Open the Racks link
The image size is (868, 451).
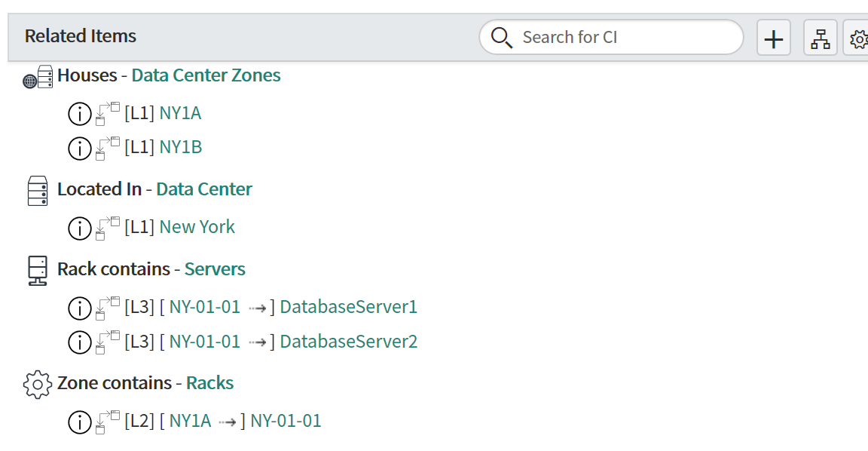pyautogui.click(x=209, y=383)
